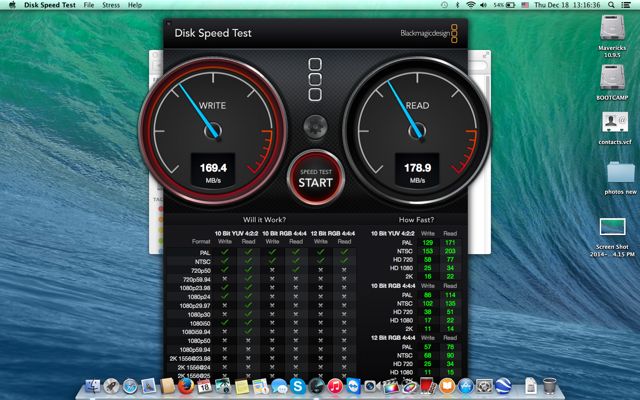
Task: Click the 58 HD 720 write value
Action: pos(427,259)
